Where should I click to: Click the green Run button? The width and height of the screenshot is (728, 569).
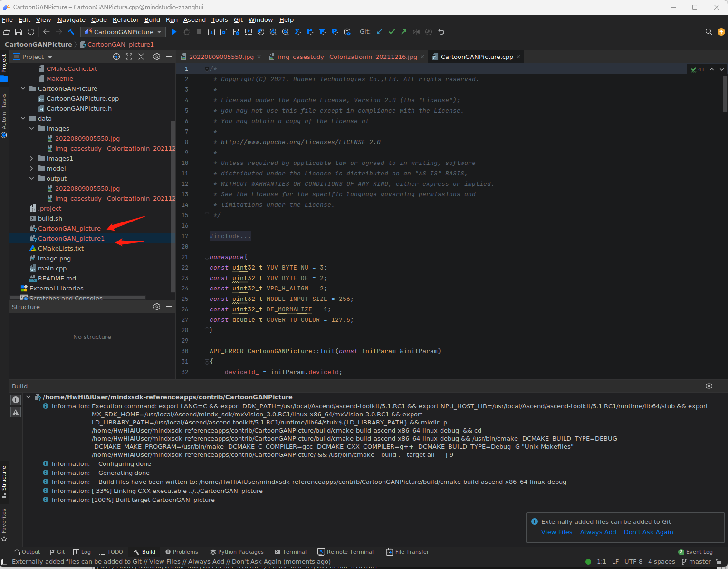click(x=174, y=32)
